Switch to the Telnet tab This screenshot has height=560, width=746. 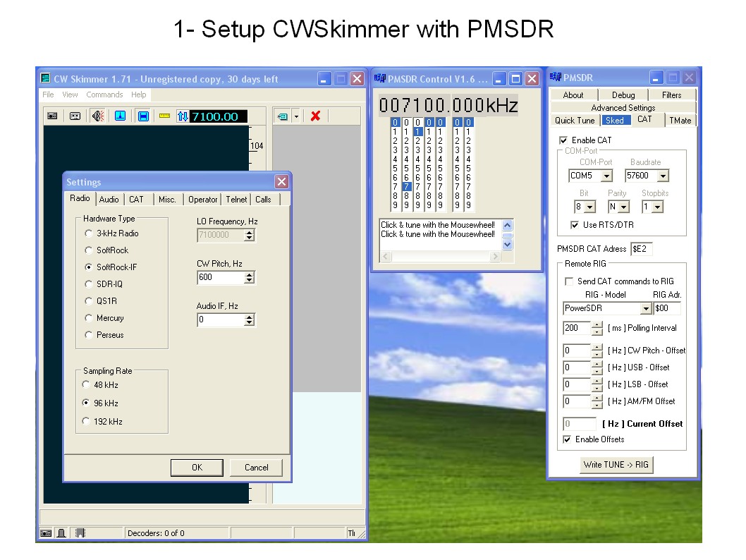click(x=236, y=200)
